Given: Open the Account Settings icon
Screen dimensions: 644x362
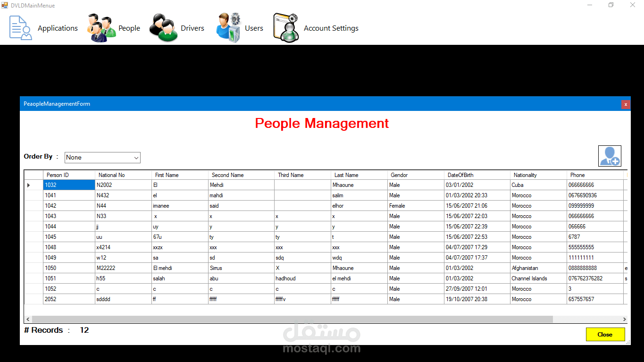Looking at the screenshot, I should pos(286,28).
